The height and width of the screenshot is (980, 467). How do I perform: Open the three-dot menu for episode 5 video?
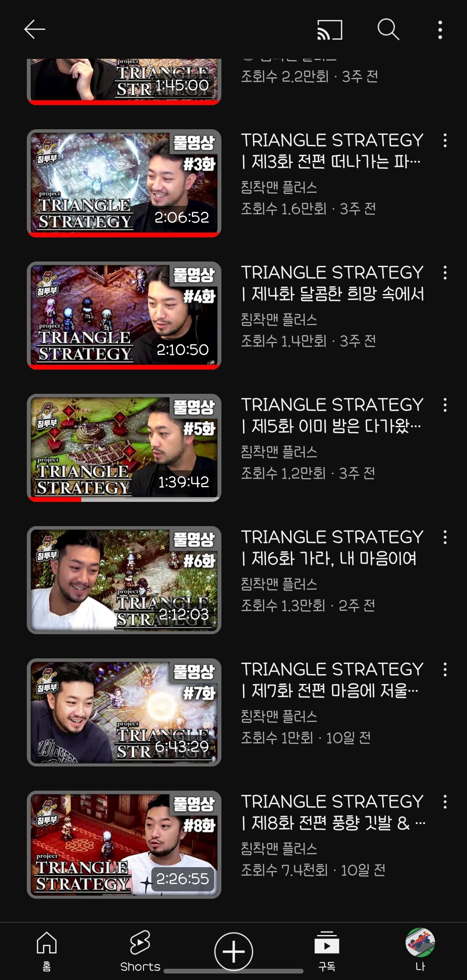tap(445, 405)
